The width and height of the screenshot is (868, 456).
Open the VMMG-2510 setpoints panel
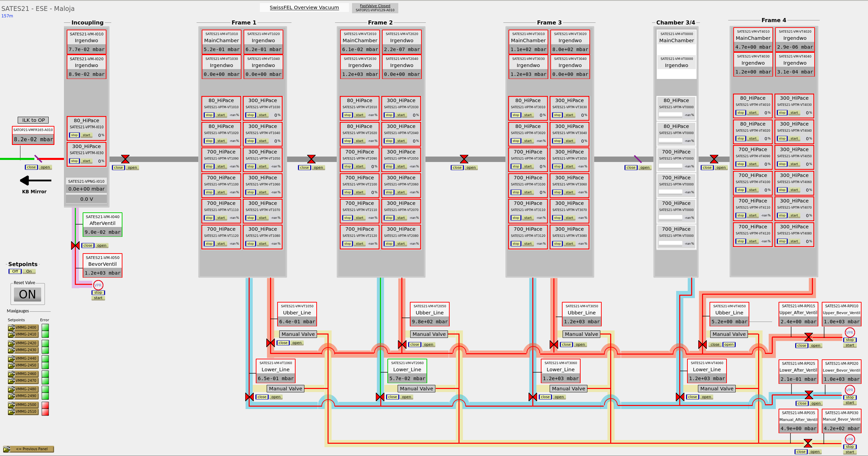(x=23, y=411)
